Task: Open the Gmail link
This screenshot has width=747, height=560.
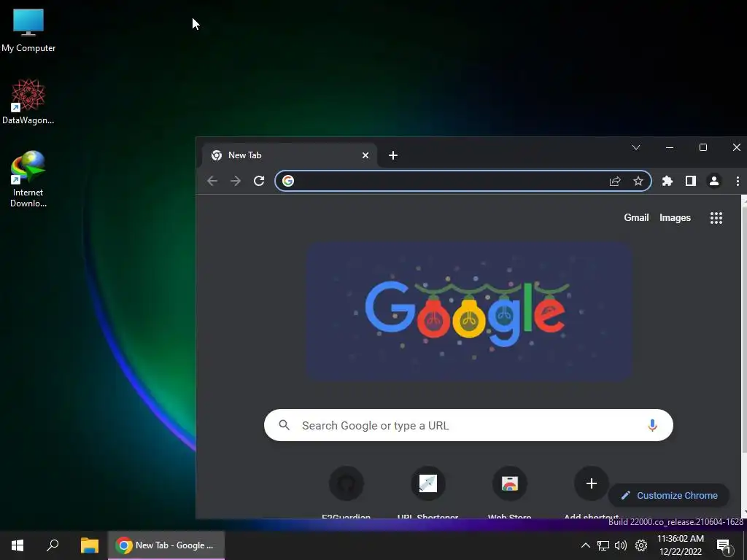Action: coord(636,217)
